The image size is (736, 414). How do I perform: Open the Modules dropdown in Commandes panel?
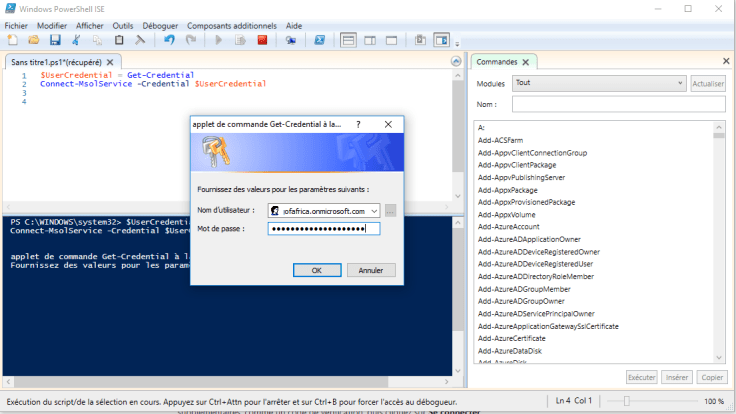pos(598,83)
